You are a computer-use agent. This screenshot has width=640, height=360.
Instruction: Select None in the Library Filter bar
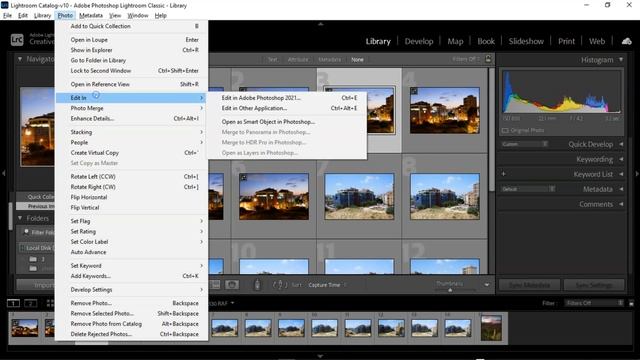357,60
